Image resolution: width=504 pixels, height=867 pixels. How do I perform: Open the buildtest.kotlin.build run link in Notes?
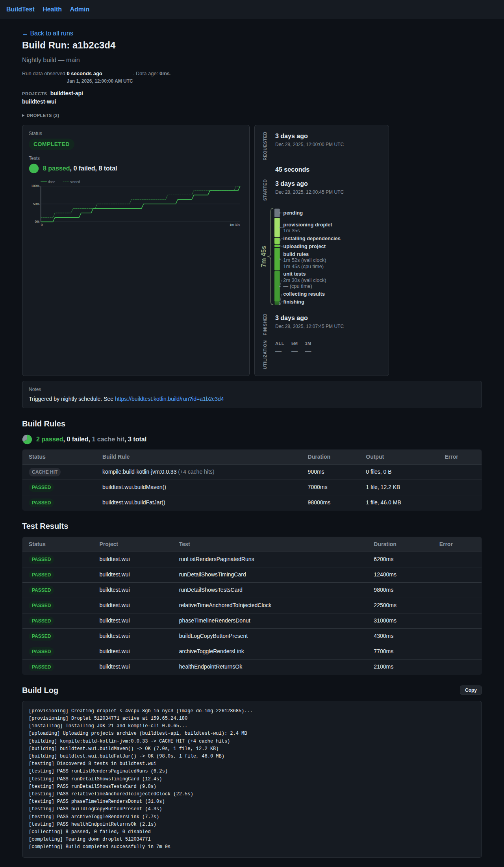(x=169, y=399)
